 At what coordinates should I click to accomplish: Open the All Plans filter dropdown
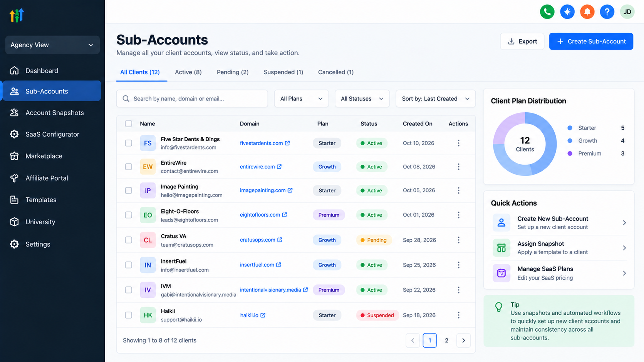point(301,99)
